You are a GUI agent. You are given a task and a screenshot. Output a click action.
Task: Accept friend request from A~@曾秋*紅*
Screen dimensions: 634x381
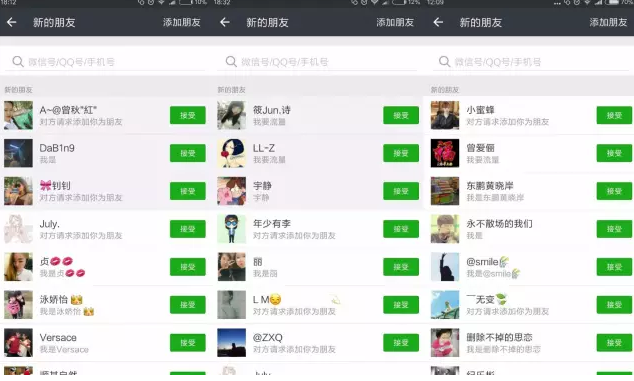(188, 115)
